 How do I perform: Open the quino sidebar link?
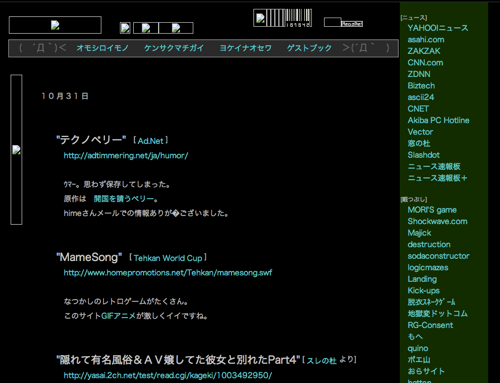[x=418, y=349]
